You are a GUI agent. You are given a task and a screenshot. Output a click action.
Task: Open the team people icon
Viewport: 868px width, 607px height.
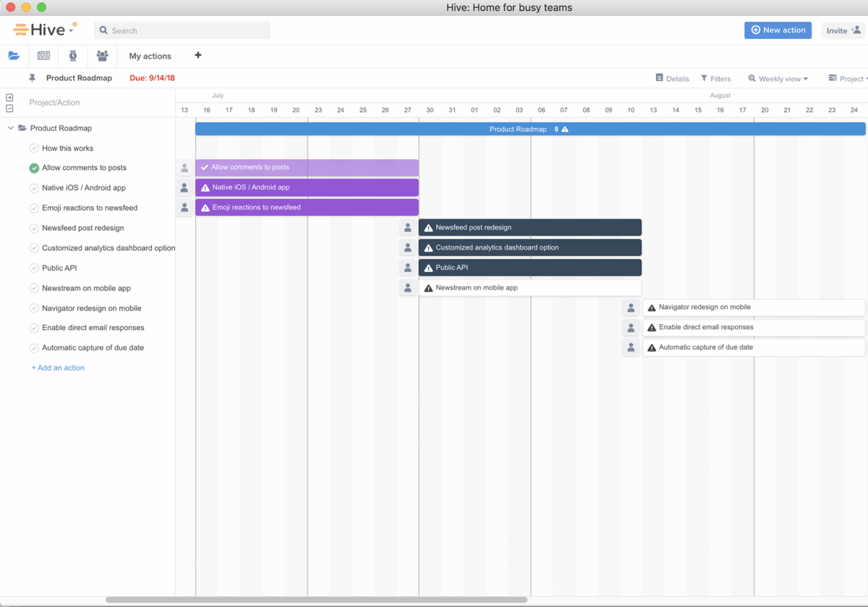102,56
